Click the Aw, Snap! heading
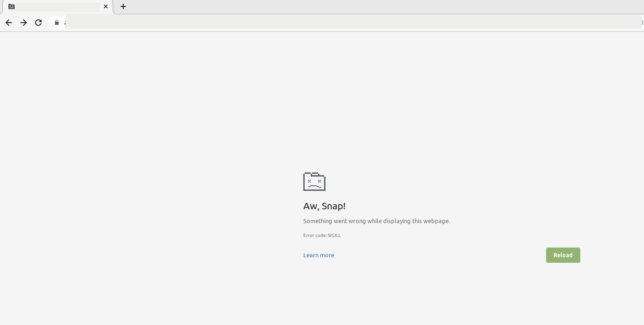 (x=324, y=206)
